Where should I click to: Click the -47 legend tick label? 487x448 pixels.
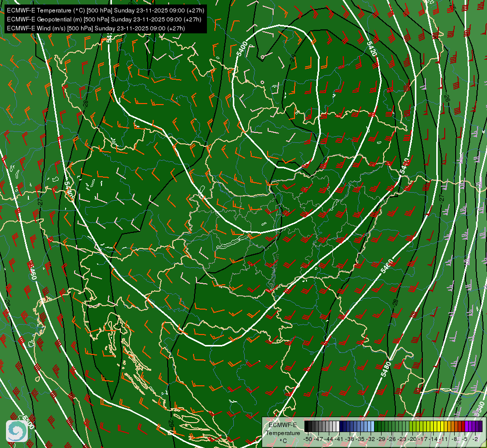pos(318,439)
